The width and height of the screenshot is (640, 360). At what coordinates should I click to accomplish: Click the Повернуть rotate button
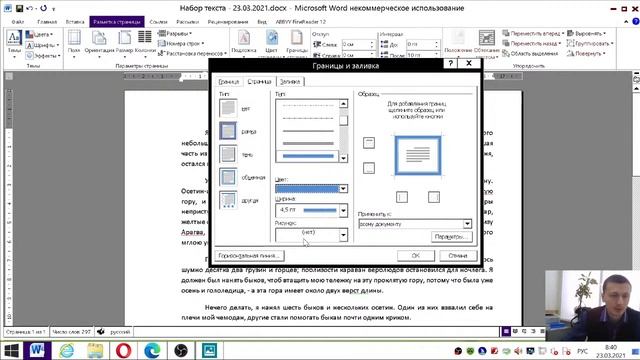coord(587,53)
